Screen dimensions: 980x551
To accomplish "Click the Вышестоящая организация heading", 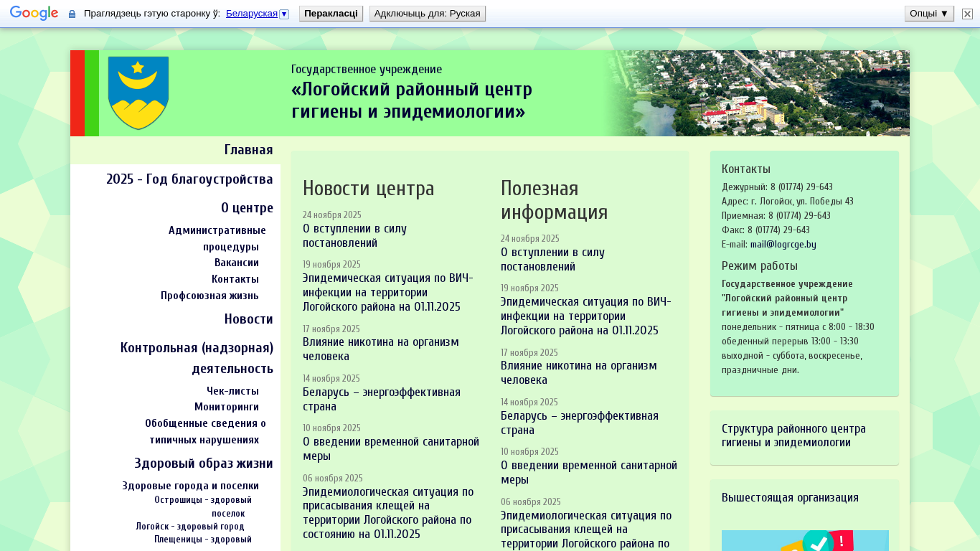I will click(790, 498).
